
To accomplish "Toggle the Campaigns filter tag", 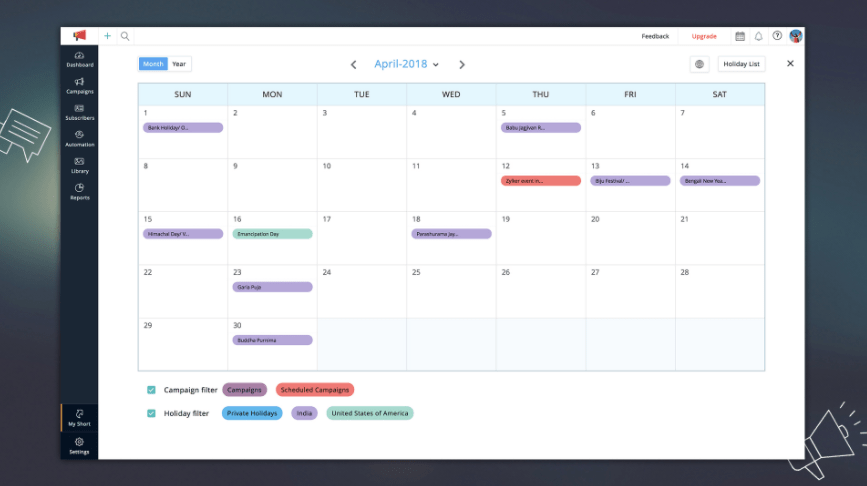I will coord(244,390).
